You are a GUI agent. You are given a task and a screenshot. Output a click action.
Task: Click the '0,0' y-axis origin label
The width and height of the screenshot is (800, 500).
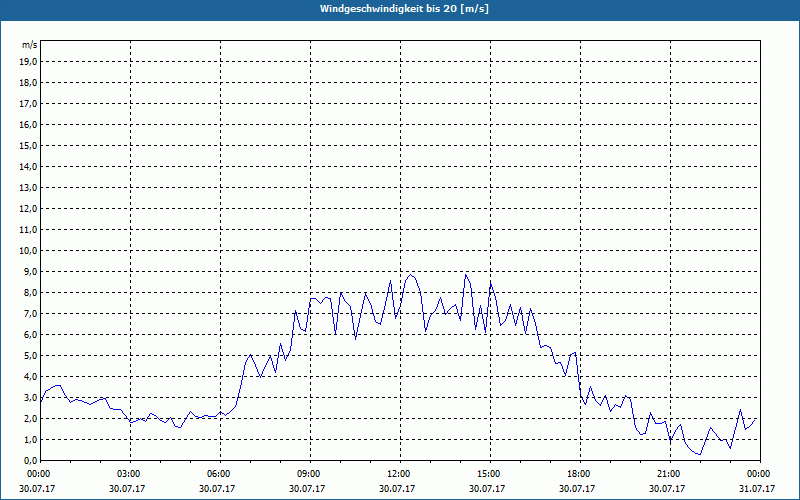click(x=30, y=461)
